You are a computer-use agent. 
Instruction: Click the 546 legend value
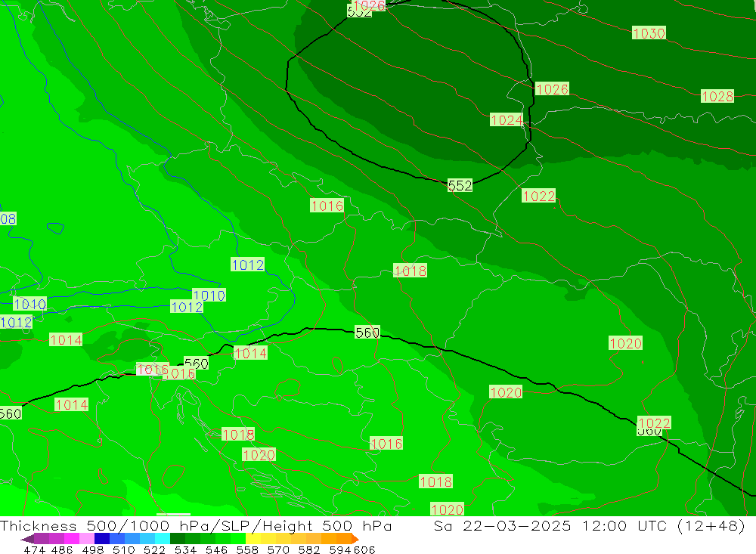(216, 549)
